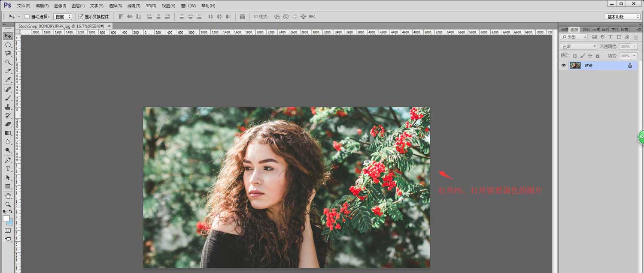
Task: Collapse the right panel dock arrows
Action: [639, 24]
